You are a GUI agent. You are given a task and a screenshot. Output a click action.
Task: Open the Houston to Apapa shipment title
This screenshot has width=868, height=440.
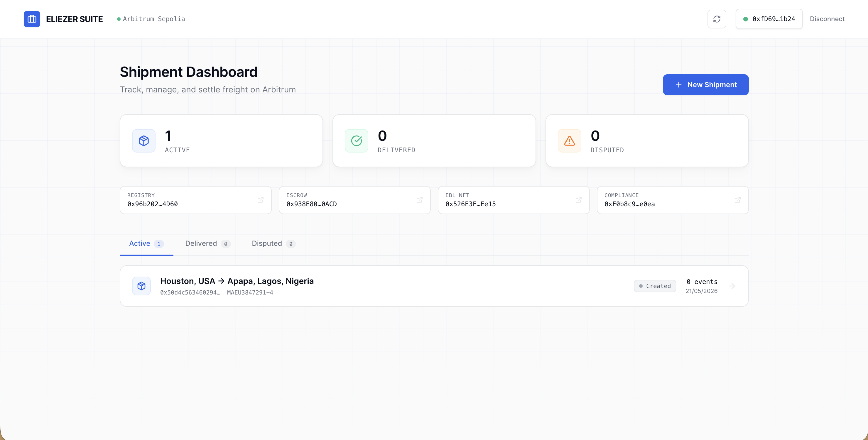[x=237, y=281]
